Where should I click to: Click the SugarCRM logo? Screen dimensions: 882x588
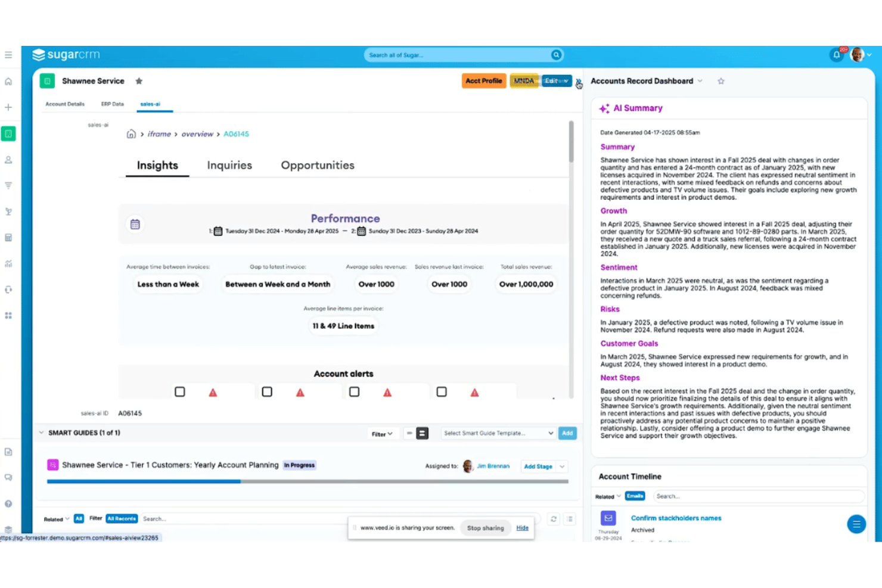66,55
